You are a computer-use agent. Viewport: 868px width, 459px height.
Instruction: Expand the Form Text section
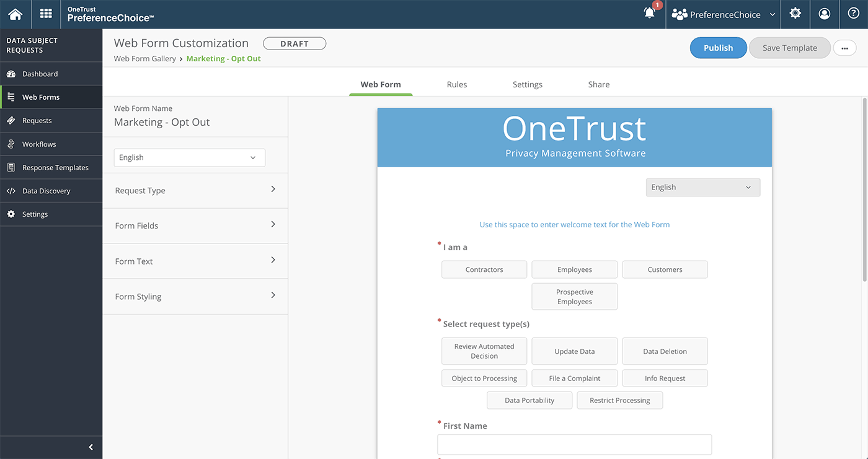195,261
